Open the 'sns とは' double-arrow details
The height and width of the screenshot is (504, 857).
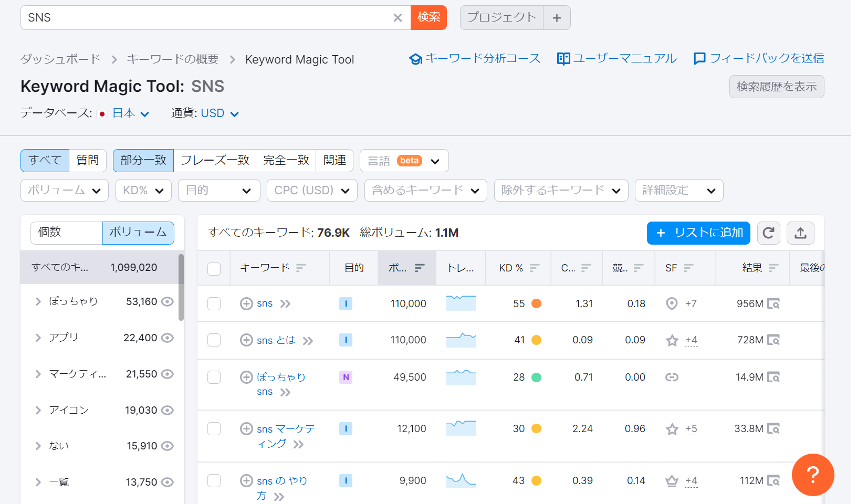(x=308, y=341)
